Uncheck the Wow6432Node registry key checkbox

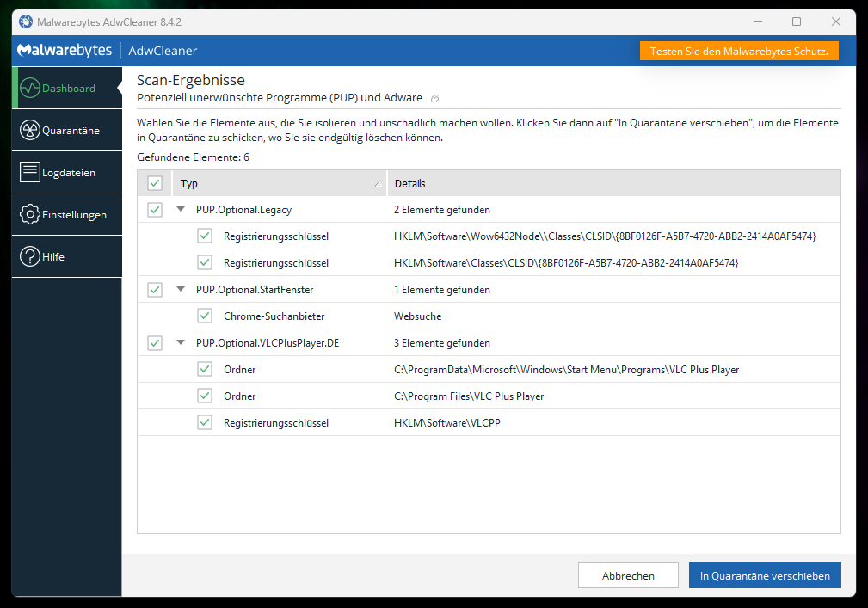tap(205, 236)
